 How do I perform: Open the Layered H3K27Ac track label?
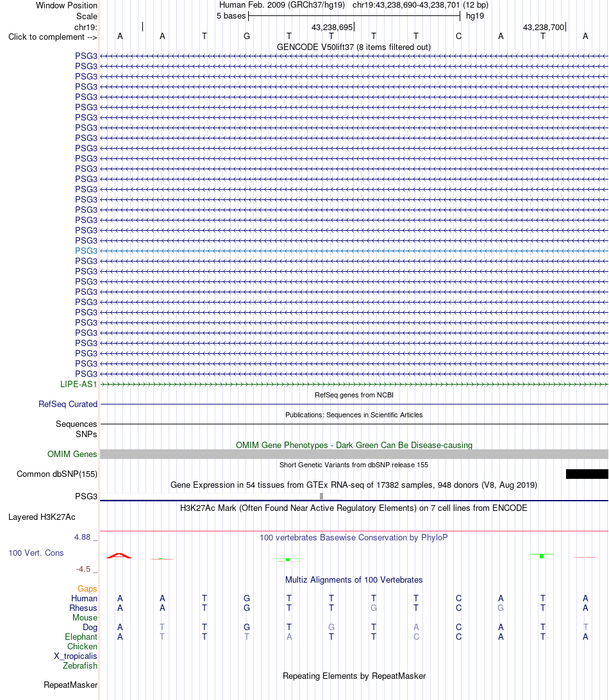pyautogui.click(x=42, y=517)
